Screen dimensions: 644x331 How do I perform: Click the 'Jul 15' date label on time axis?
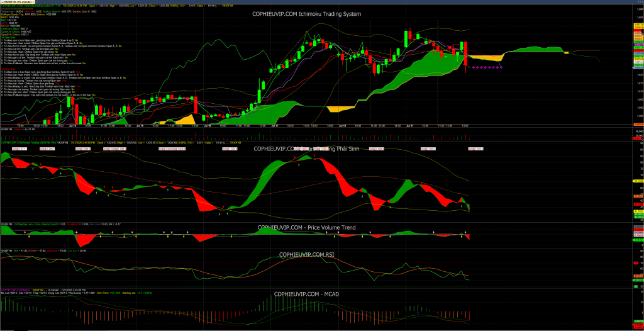[x=140, y=126]
